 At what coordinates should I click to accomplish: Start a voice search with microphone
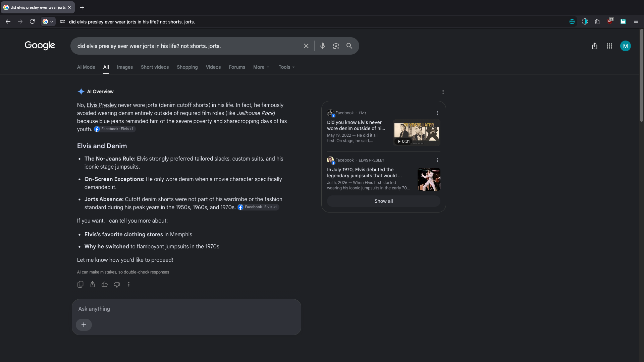(x=322, y=46)
